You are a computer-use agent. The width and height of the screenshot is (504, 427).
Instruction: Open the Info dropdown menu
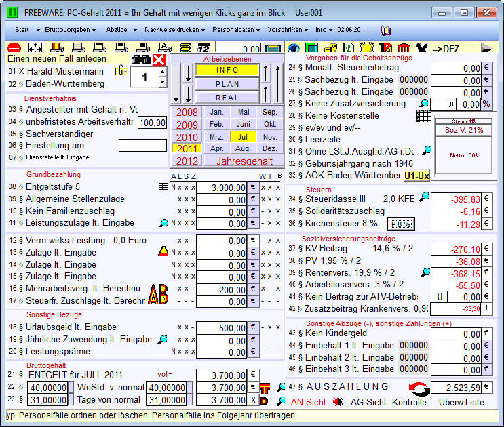pos(324,30)
